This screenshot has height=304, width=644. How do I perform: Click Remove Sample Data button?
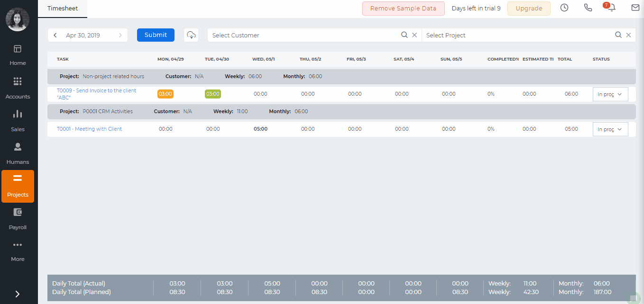tap(404, 9)
